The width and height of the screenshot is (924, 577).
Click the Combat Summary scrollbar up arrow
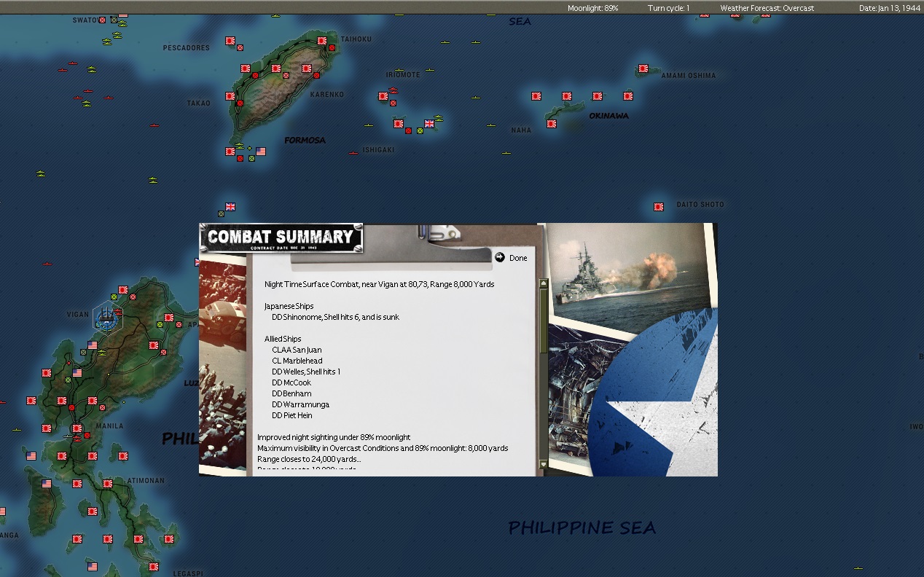click(543, 283)
